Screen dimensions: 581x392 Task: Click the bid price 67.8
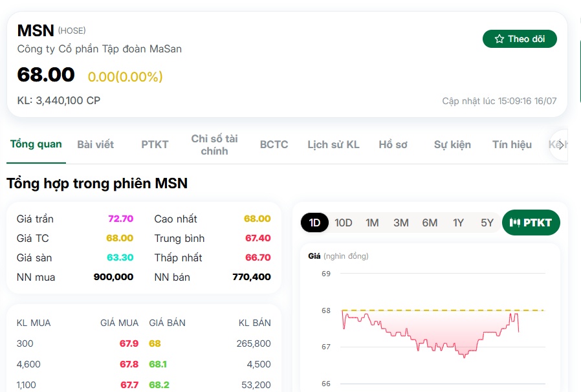tap(129, 364)
